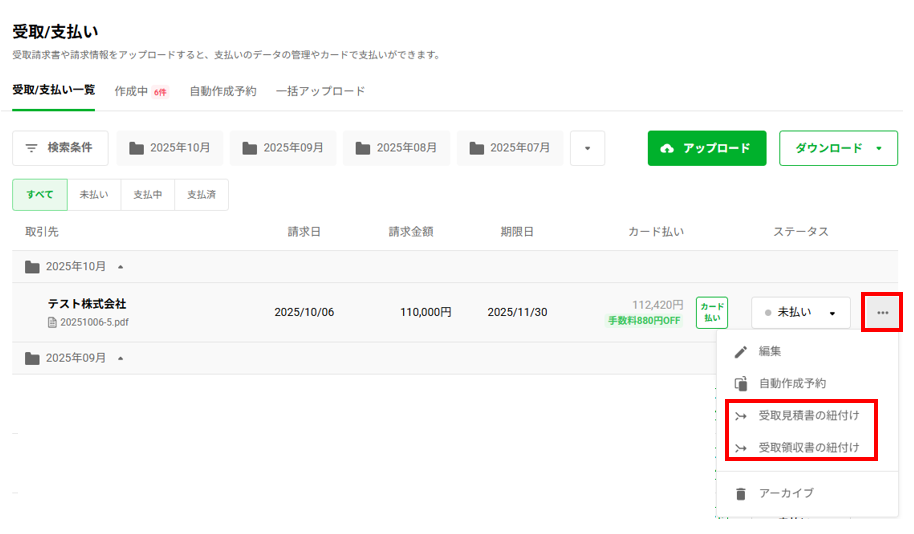The width and height of the screenshot is (914, 534).
Task: Filter by 2025年08月 folder button
Action: tap(396, 148)
